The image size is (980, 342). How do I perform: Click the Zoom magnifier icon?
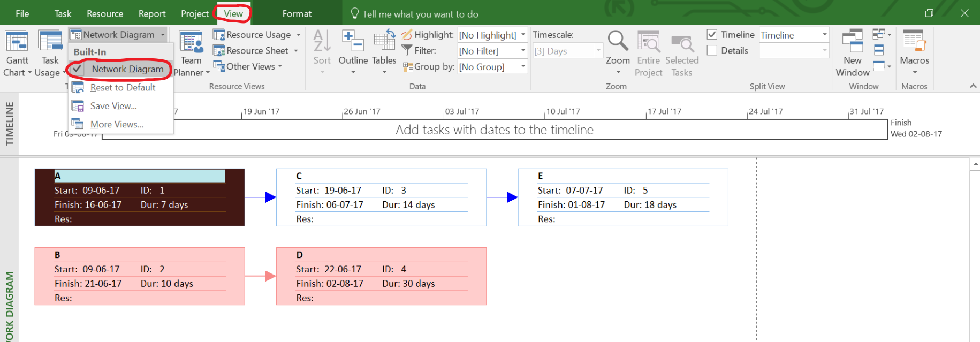pyautogui.click(x=617, y=42)
